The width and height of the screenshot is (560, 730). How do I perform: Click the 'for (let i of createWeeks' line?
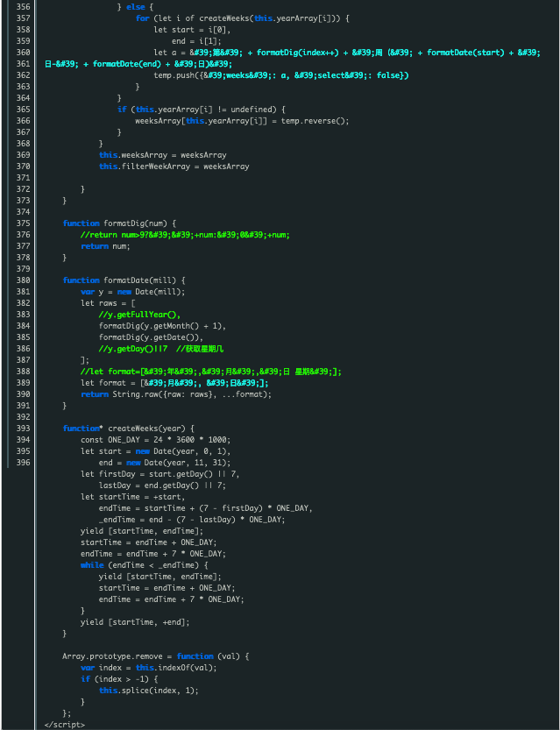click(x=242, y=18)
